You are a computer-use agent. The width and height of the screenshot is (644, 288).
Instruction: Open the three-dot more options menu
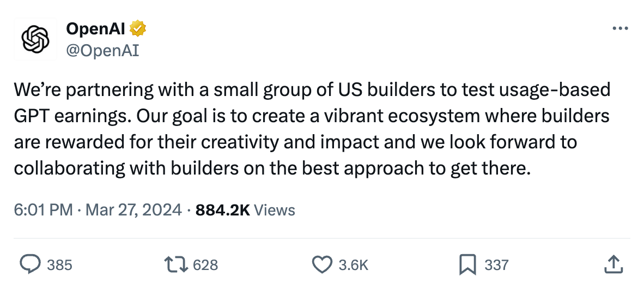pyautogui.click(x=620, y=28)
